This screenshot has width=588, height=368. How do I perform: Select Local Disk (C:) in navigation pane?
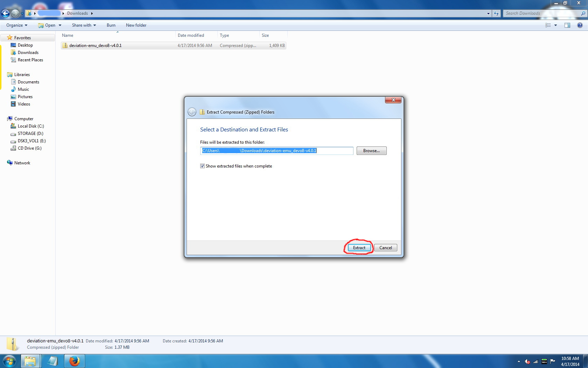tap(31, 126)
